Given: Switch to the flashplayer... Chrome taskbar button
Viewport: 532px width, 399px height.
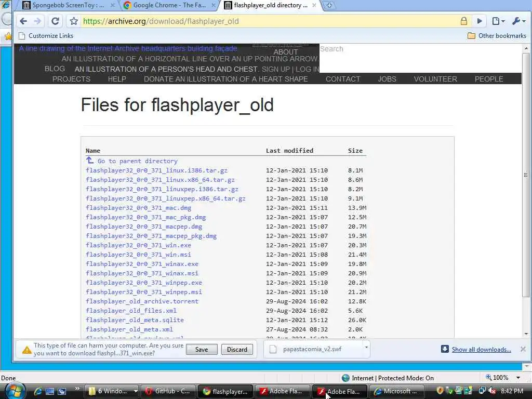Looking at the screenshot, I should [225, 391].
